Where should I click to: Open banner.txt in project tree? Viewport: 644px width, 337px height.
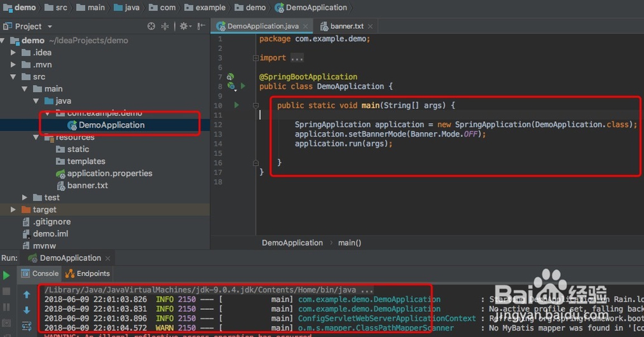(82, 186)
